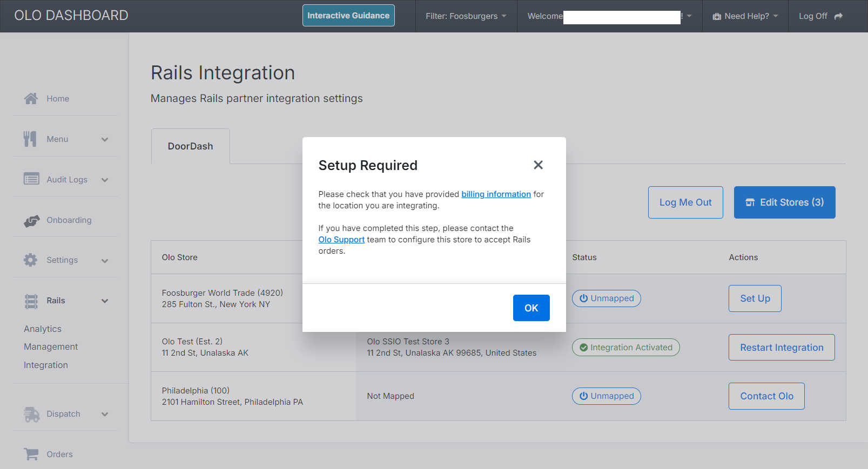The image size is (868, 469).
Task: Open Orders in the sidebar
Action: (x=59, y=454)
